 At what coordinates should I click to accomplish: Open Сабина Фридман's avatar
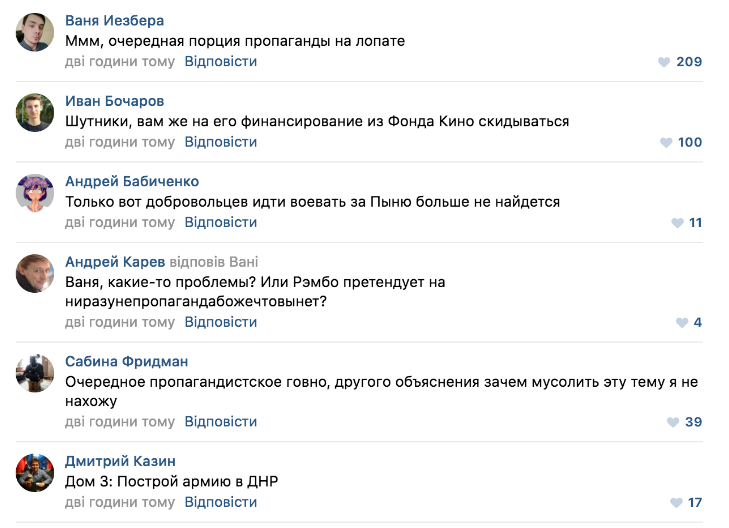(35, 373)
